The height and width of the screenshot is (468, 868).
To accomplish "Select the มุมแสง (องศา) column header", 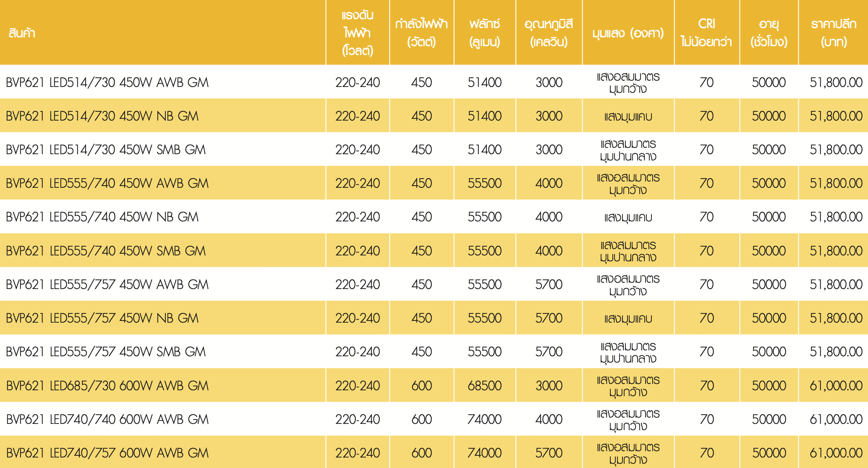I will point(628,33).
